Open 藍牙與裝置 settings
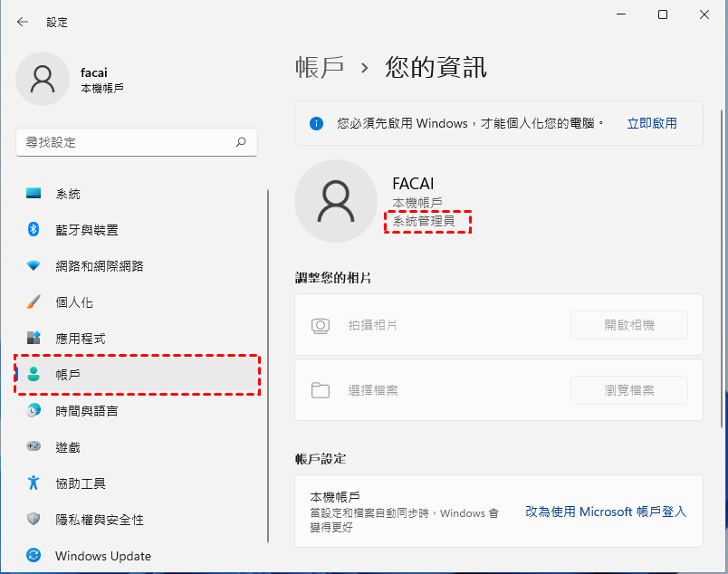The height and width of the screenshot is (574, 728). 137,229
